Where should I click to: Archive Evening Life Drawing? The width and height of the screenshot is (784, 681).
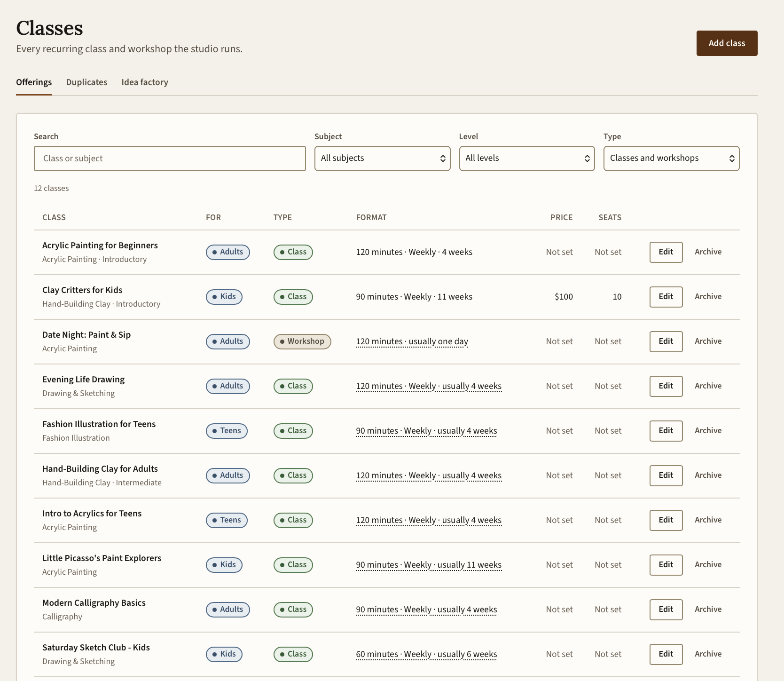(708, 386)
